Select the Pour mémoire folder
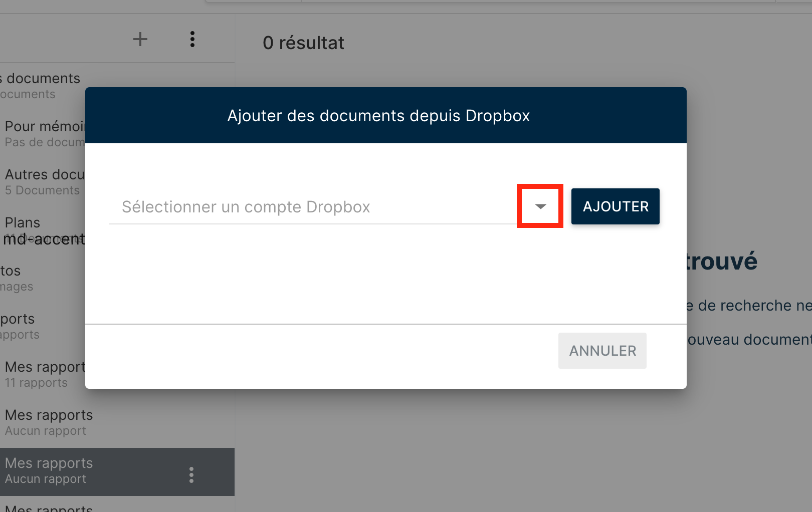The width and height of the screenshot is (812, 512). coord(43,134)
